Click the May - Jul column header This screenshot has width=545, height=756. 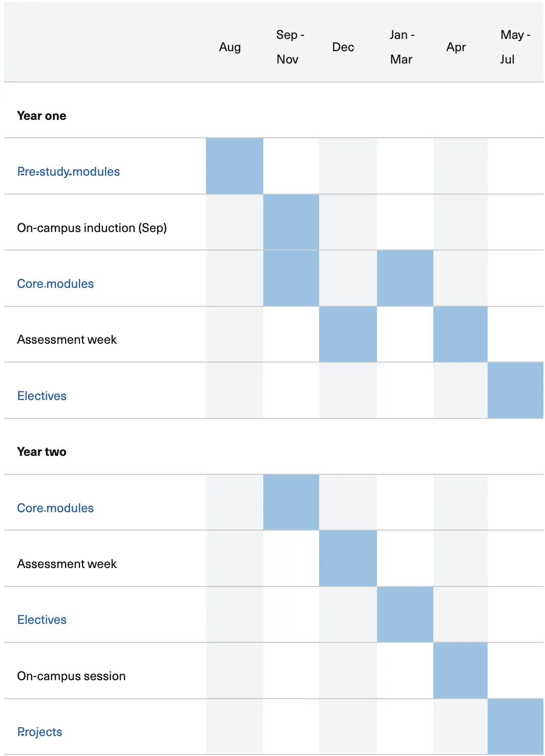(514, 47)
